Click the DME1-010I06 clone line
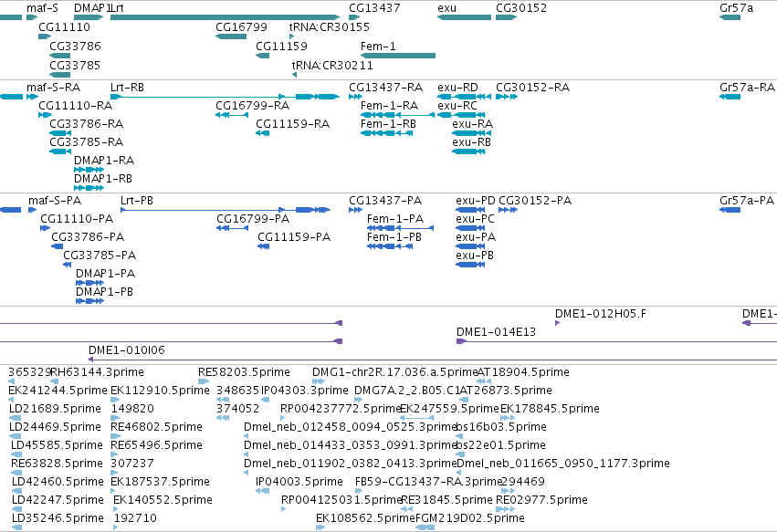Screen dimensions: 777x532 (x=433, y=360)
